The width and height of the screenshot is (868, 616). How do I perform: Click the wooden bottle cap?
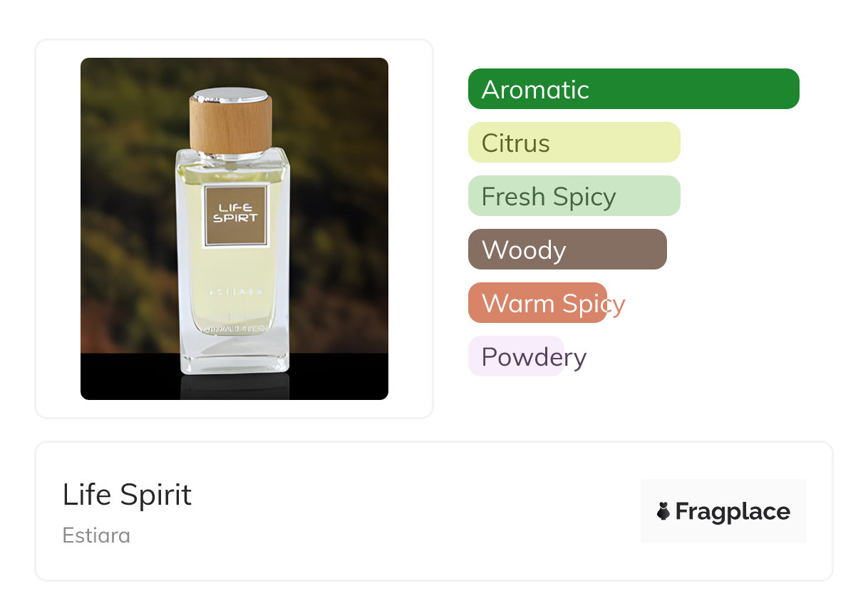(230, 126)
